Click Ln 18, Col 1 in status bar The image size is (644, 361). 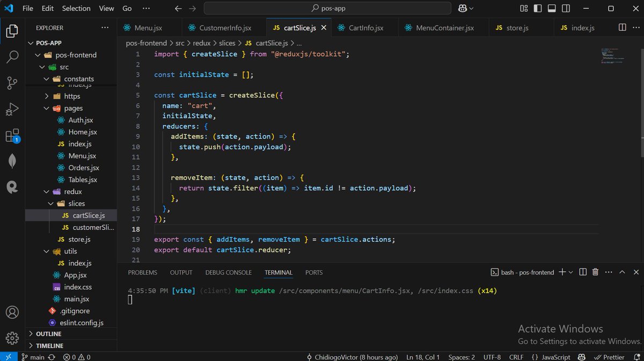[x=423, y=357]
